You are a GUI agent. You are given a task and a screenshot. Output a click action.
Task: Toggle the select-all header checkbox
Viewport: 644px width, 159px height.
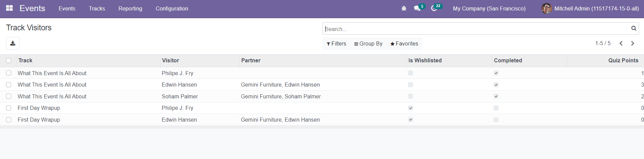[x=9, y=61]
